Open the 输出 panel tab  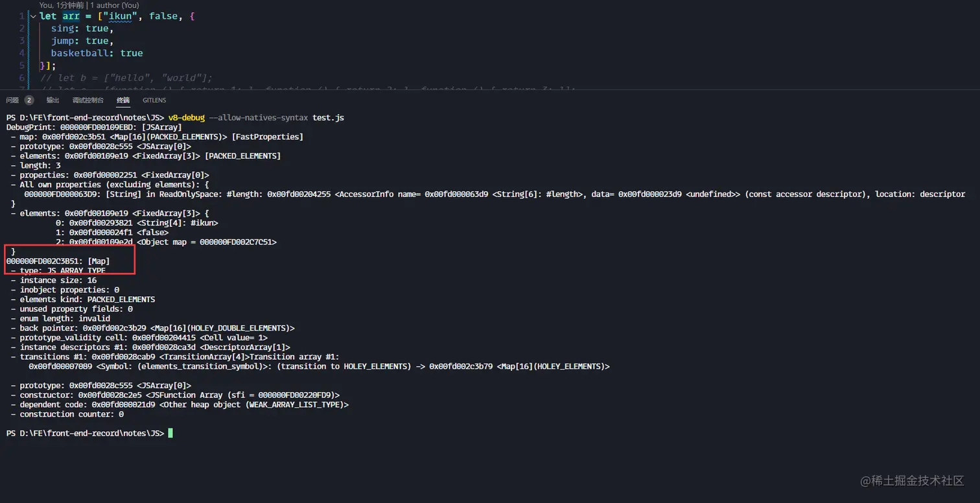(x=52, y=100)
